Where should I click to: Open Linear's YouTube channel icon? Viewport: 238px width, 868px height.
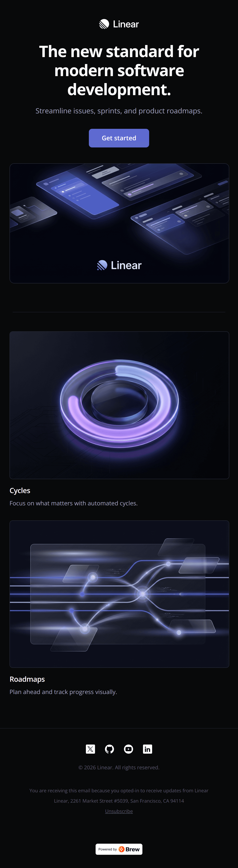click(129, 749)
